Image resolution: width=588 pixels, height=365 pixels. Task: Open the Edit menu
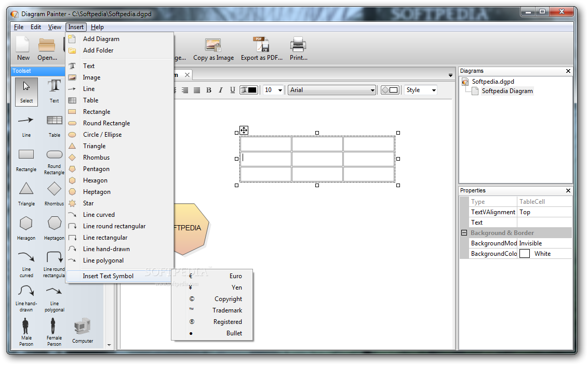pyautogui.click(x=36, y=27)
